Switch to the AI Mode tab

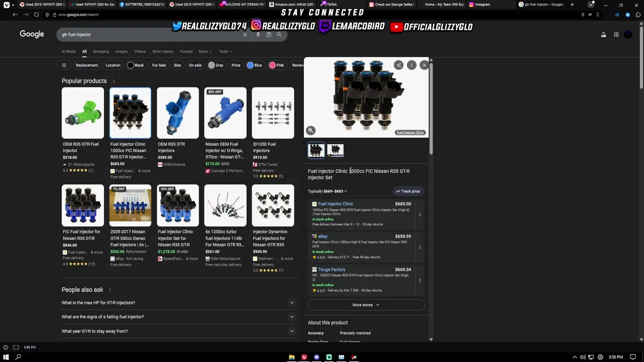pyautogui.click(x=68, y=51)
